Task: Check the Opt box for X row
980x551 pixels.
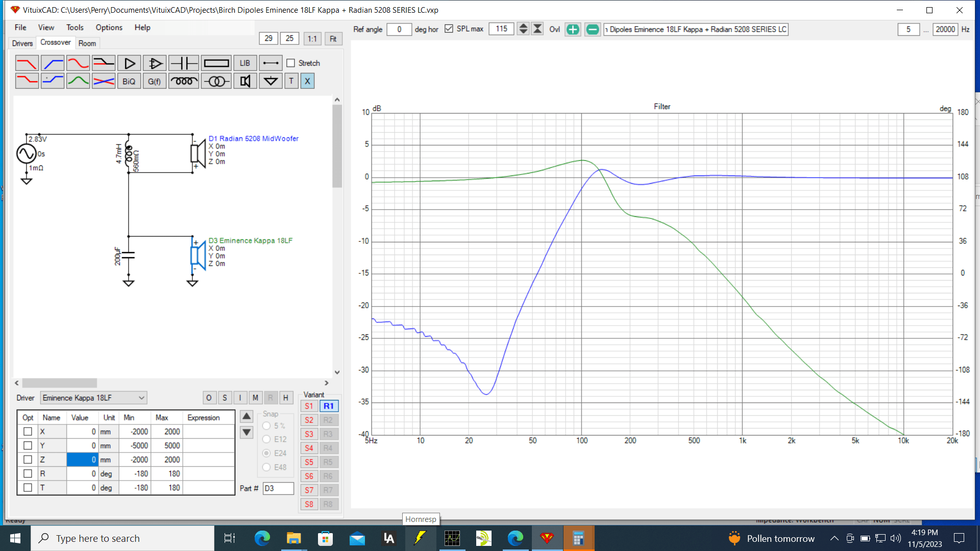Action: 28,432
